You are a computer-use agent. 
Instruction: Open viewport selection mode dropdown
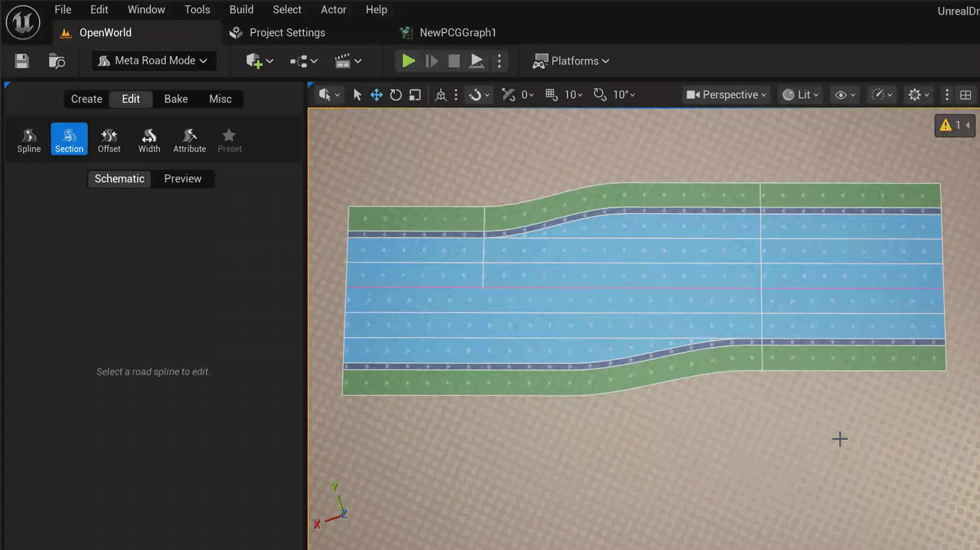[x=329, y=95]
